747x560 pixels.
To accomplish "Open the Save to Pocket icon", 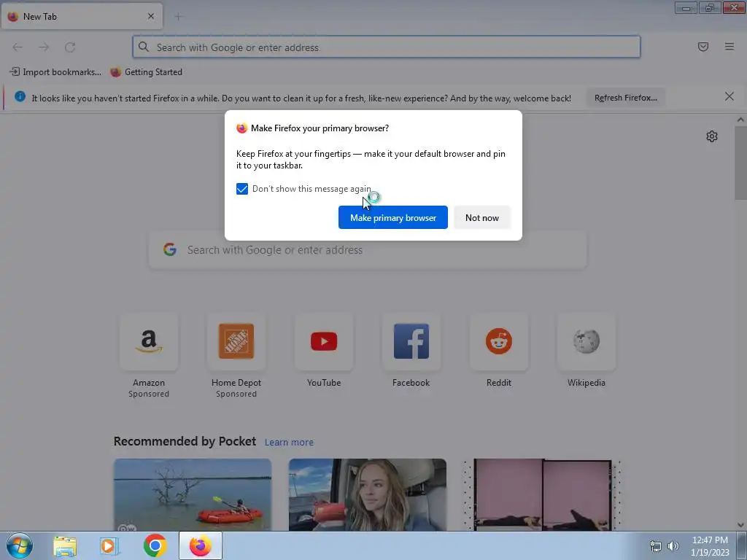I will point(703,47).
